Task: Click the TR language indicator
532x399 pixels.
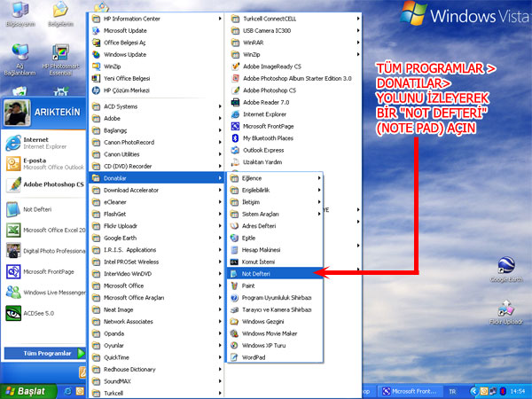Action: coord(452,392)
